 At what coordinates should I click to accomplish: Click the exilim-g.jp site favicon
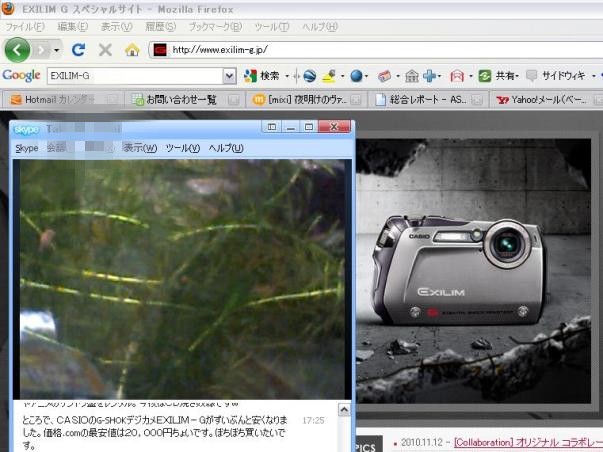point(160,50)
